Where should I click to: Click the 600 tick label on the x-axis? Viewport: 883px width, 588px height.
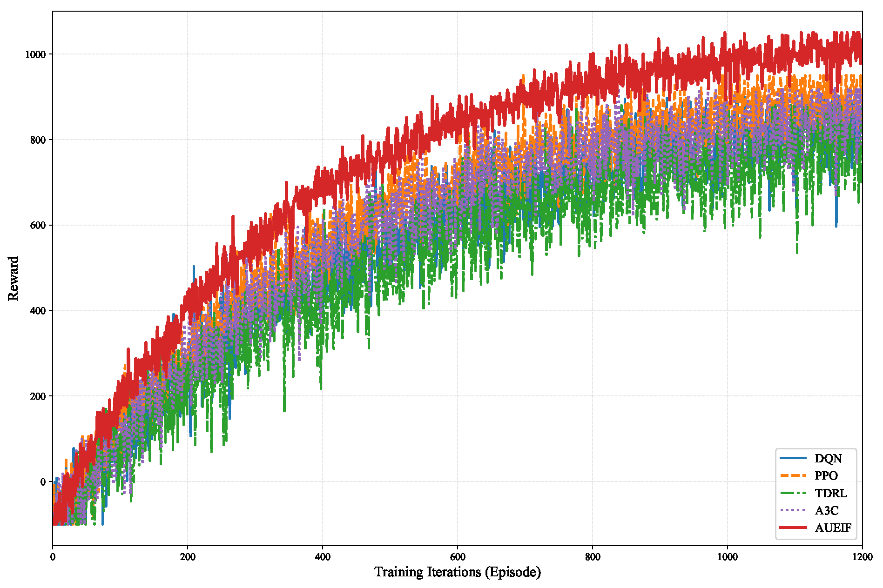457,557
